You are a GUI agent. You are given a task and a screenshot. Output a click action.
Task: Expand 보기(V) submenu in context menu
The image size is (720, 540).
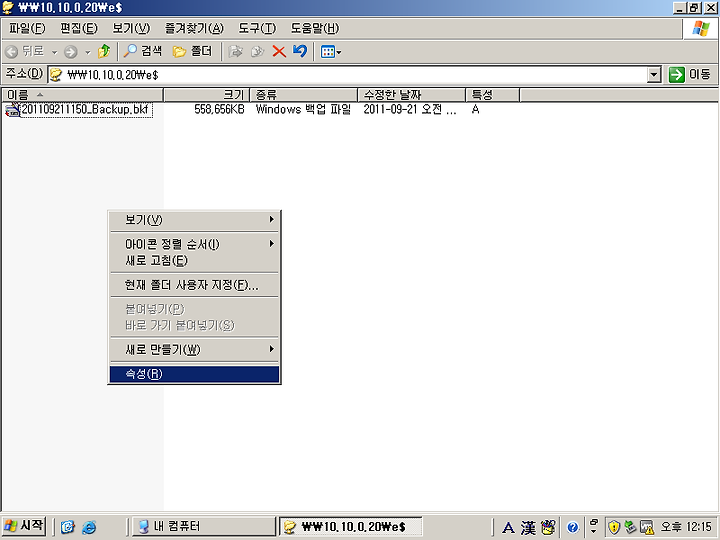click(x=194, y=220)
